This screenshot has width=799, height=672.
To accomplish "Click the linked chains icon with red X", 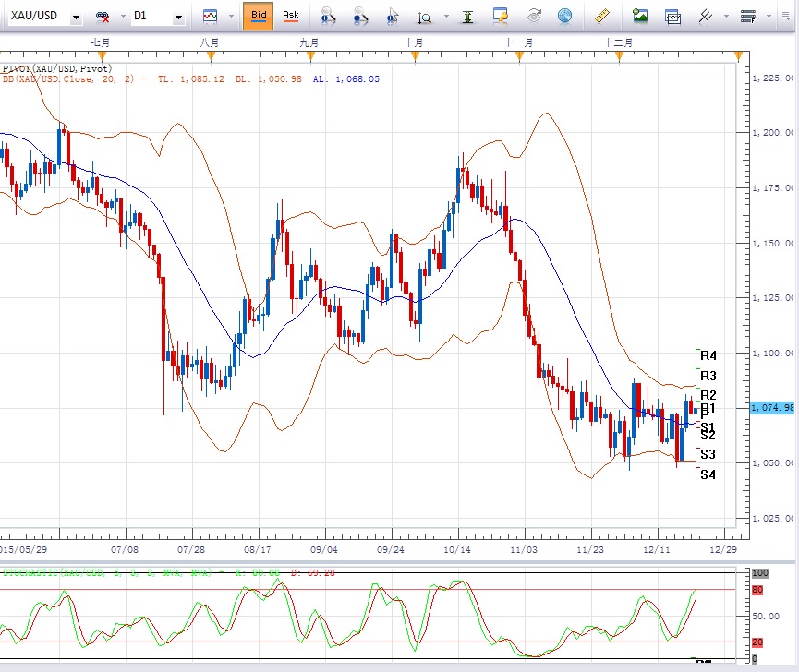I will [x=103, y=17].
